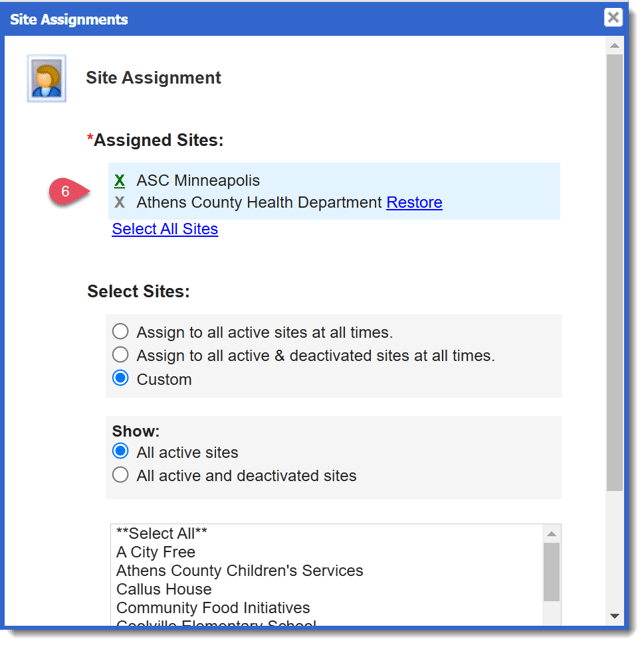Select the Custom radio button
This screenshot has height=645, width=644.
coord(121,379)
